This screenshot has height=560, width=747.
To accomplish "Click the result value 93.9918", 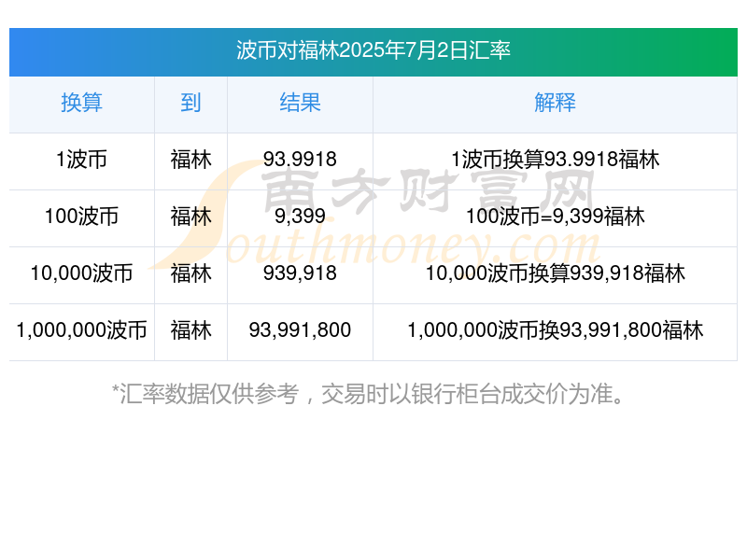I will point(301,160).
